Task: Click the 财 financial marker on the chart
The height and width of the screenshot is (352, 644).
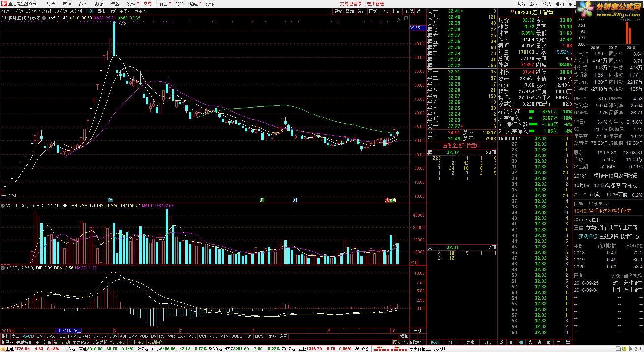Action: pos(295,200)
